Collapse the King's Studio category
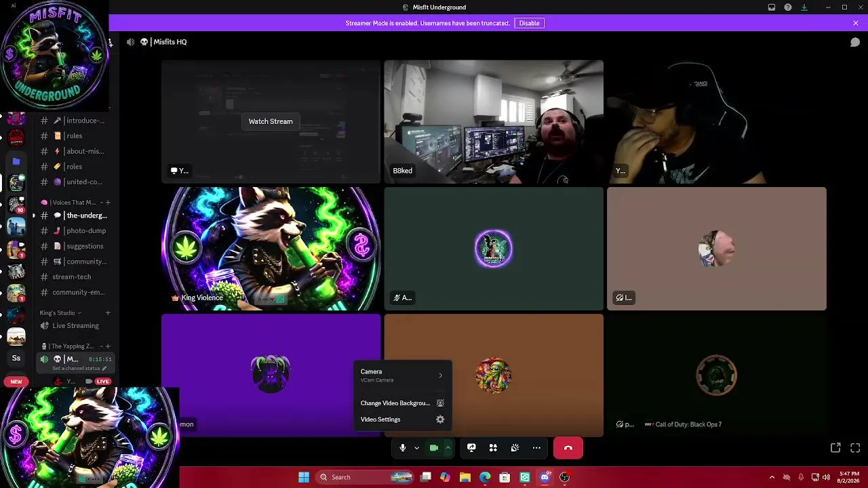The width and height of the screenshot is (868, 488). [60, 313]
